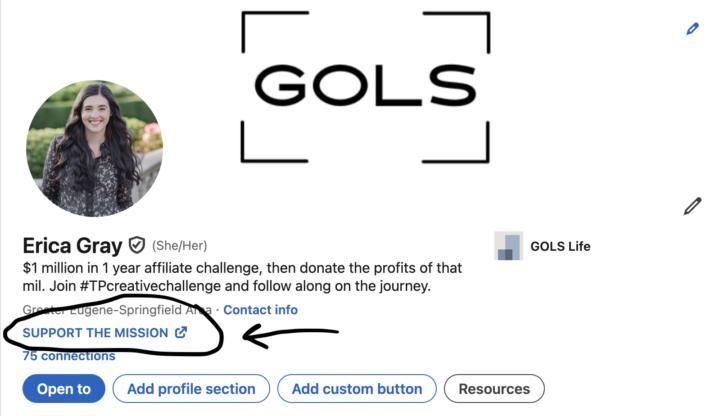The width and height of the screenshot is (720, 416).
Task: Open the Resources button
Action: tap(494, 389)
